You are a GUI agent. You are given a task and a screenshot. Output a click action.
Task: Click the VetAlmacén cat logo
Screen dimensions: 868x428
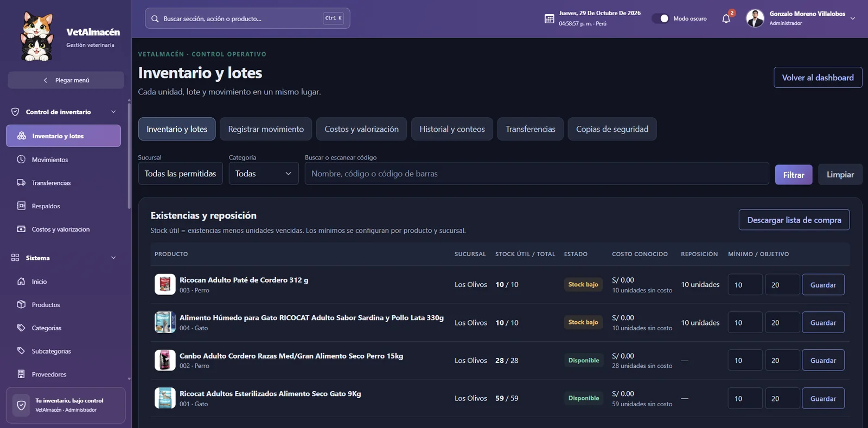point(37,37)
